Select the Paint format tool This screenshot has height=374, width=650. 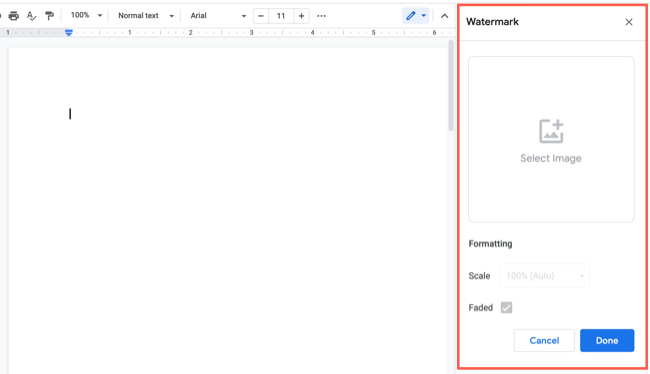(x=49, y=16)
